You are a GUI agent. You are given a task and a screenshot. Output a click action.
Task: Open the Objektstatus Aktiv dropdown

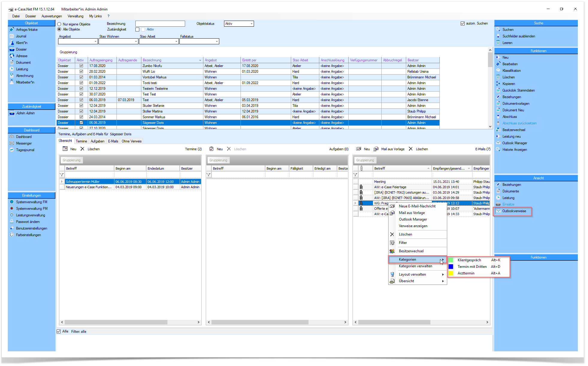coord(251,24)
